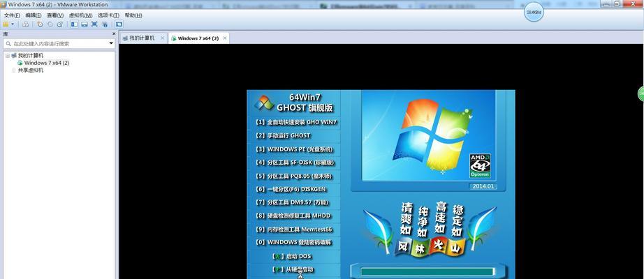Select 从硬盘启动 option

293,269
